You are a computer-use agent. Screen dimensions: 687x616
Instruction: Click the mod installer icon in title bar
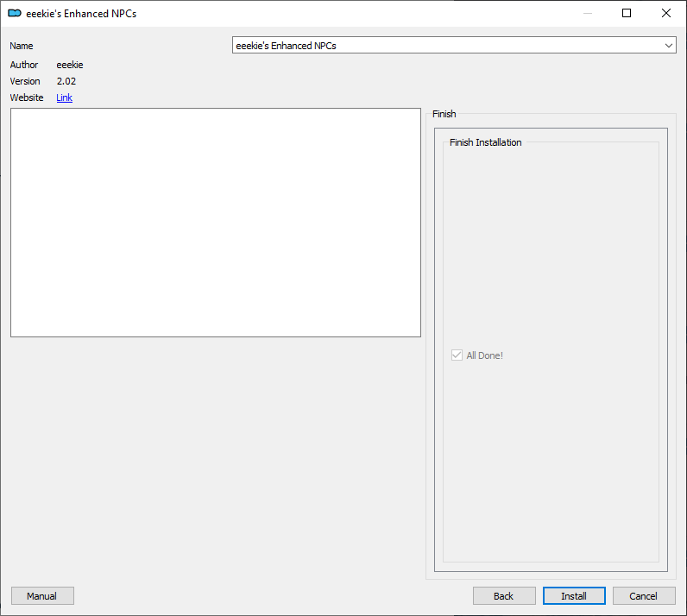coord(15,13)
